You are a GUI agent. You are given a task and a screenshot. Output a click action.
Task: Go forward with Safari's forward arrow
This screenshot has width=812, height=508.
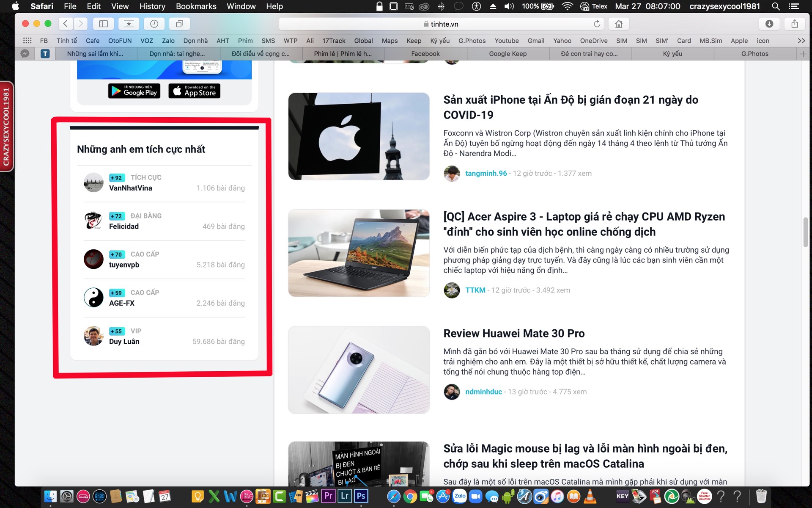(x=80, y=24)
